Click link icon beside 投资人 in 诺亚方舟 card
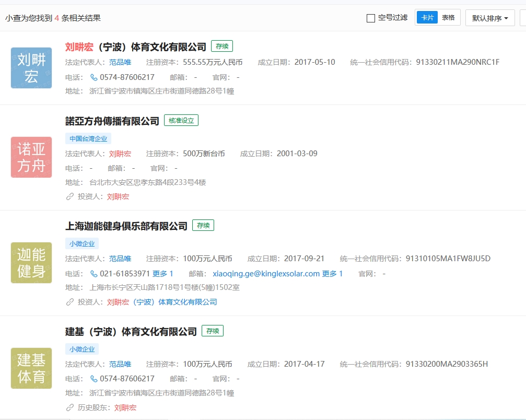 click(70, 196)
